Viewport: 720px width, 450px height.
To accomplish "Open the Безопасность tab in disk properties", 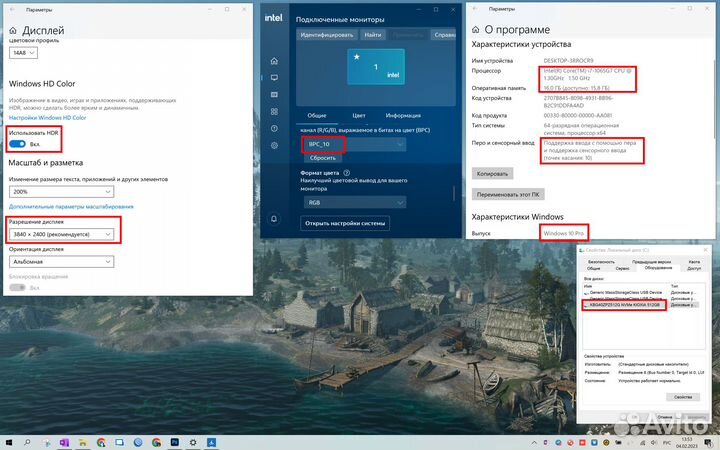I will point(601,262).
